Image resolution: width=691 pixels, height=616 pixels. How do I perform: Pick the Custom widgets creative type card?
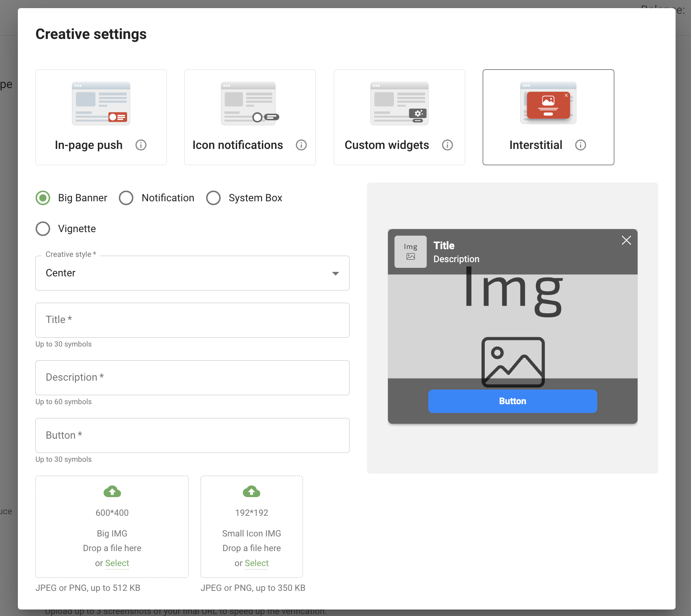[399, 117]
